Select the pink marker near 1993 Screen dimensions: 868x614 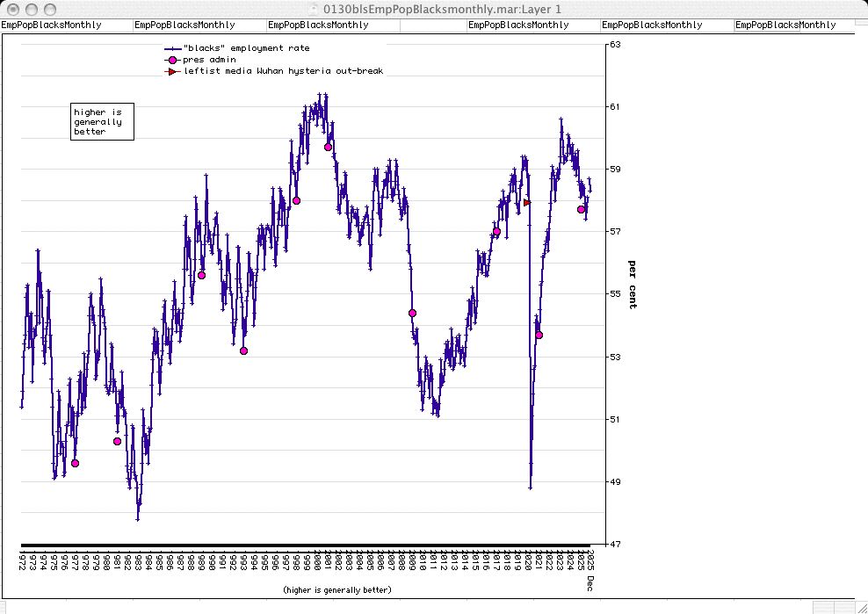click(243, 350)
